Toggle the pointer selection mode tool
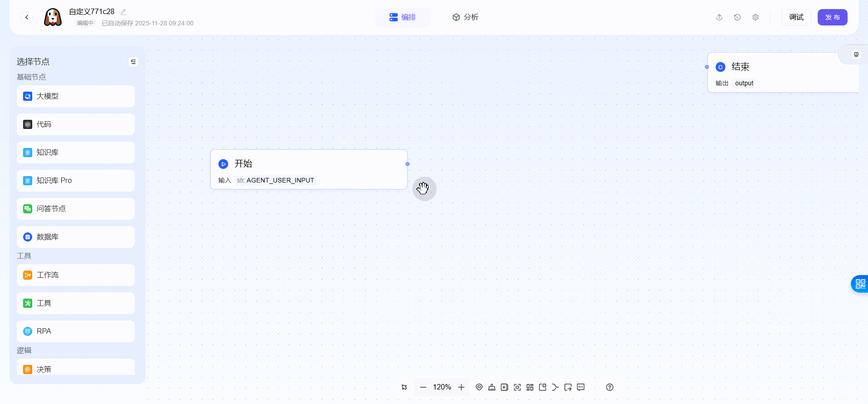The height and width of the screenshot is (404, 868). tap(405, 387)
